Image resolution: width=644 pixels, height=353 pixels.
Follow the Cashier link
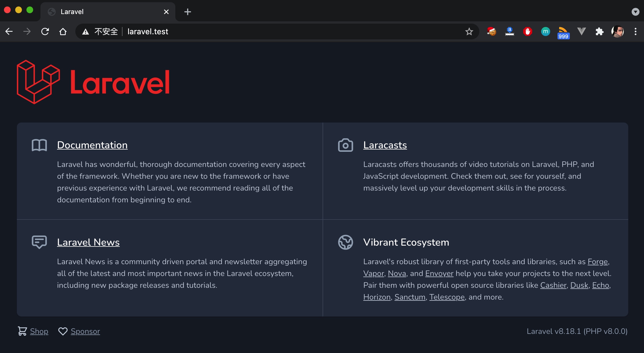coord(553,285)
